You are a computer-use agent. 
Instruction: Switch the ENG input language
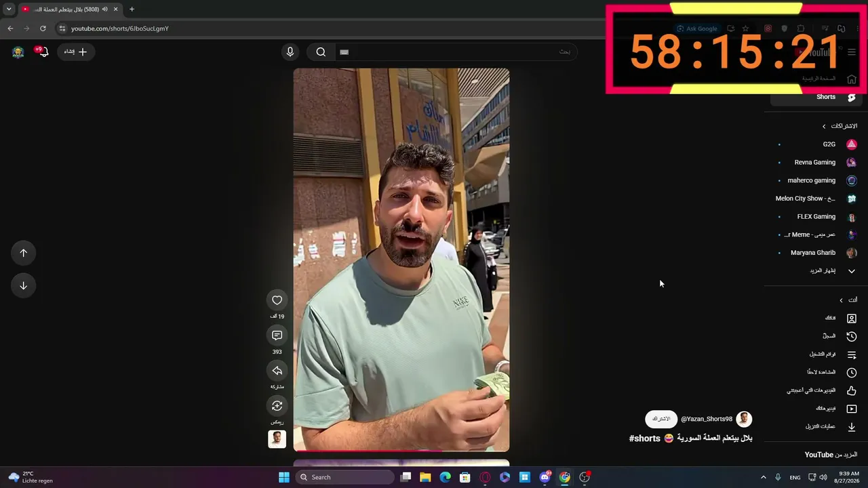[x=795, y=477]
